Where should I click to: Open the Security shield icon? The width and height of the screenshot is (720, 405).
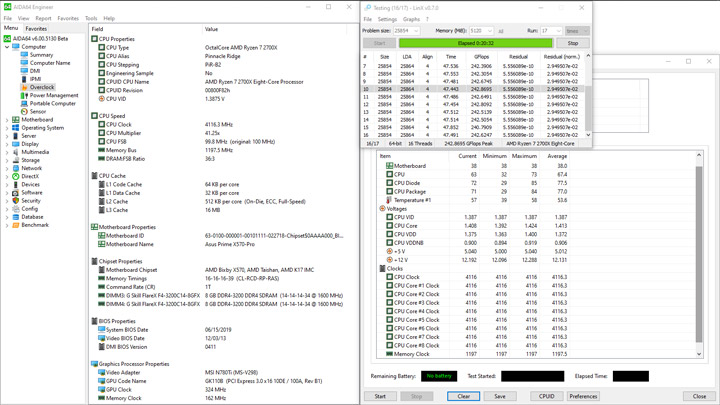point(16,201)
